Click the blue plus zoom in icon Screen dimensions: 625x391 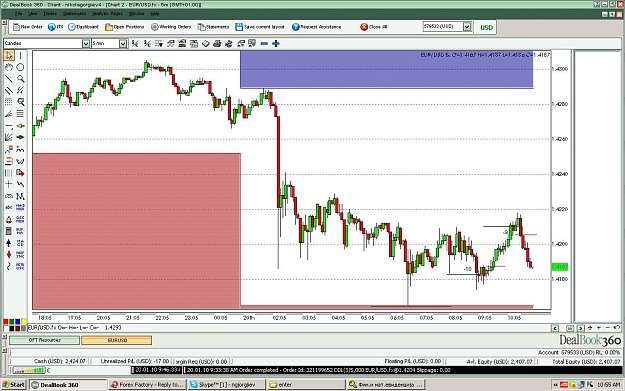click(275, 43)
